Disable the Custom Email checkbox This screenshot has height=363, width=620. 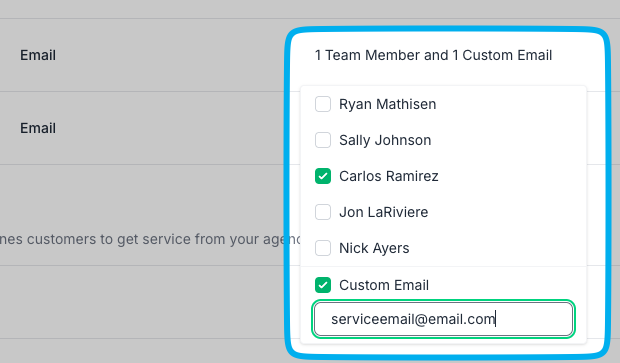[323, 285]
